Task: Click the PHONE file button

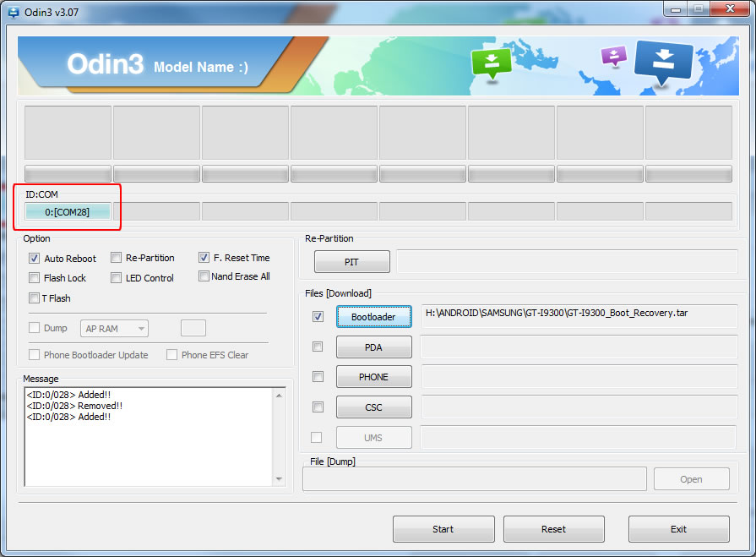Action: [374, 377]
